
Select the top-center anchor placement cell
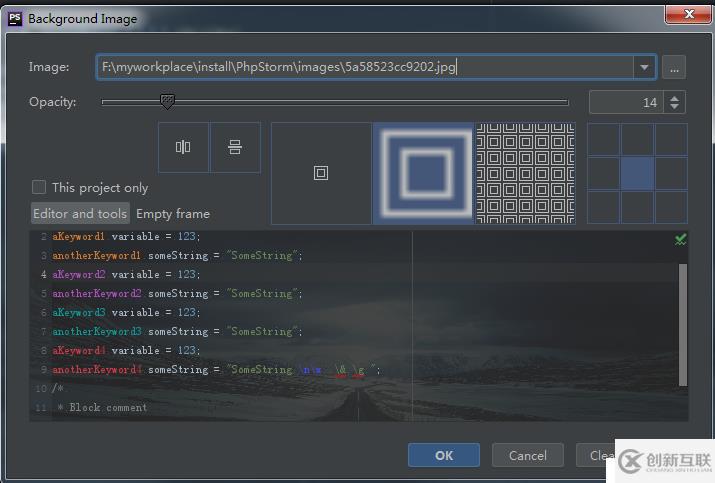[637, 140]
